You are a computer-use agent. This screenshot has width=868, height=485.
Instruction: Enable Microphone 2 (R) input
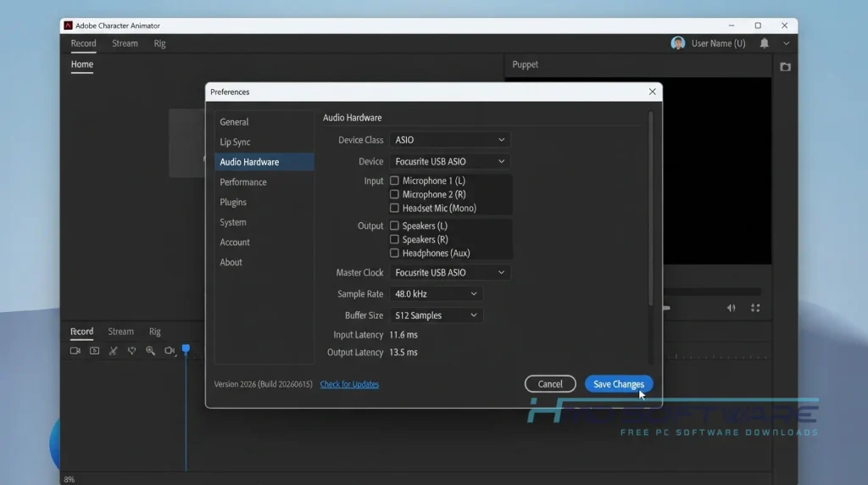coord(394,194)
